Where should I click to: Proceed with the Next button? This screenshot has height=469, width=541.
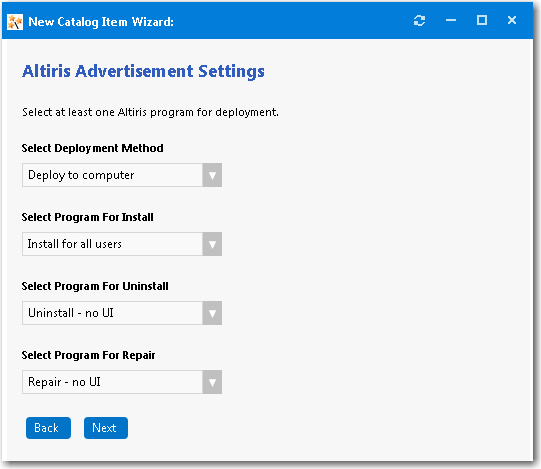click(x=106, y=428)
